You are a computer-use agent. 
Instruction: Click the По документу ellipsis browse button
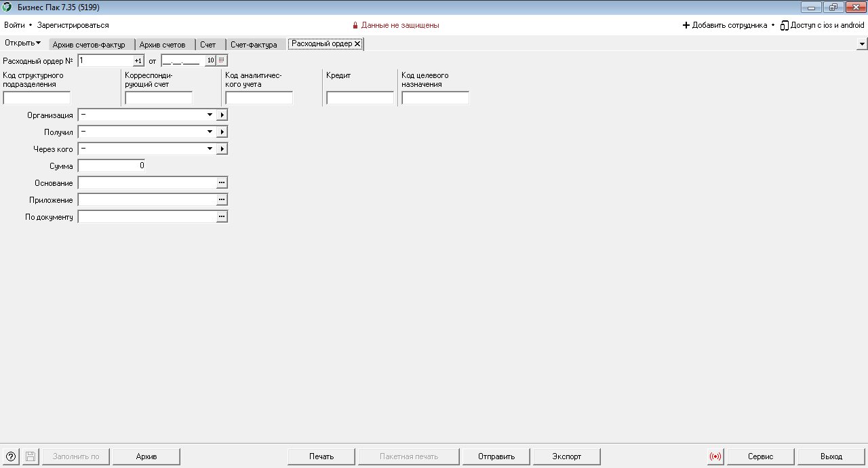click(221, 216)
